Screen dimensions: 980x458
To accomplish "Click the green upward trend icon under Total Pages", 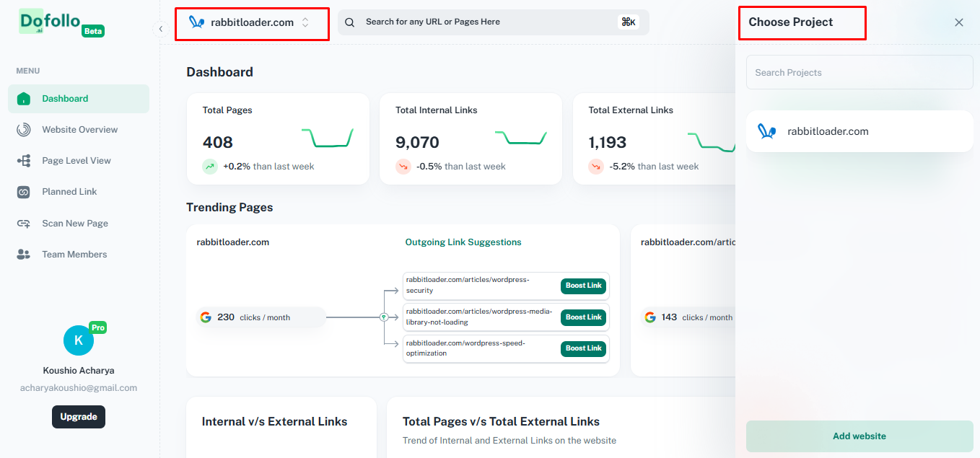I will pos(210,167).
